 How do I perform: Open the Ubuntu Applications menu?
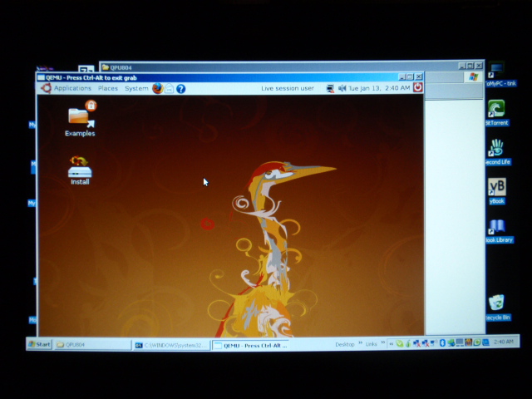click(72, 88)
